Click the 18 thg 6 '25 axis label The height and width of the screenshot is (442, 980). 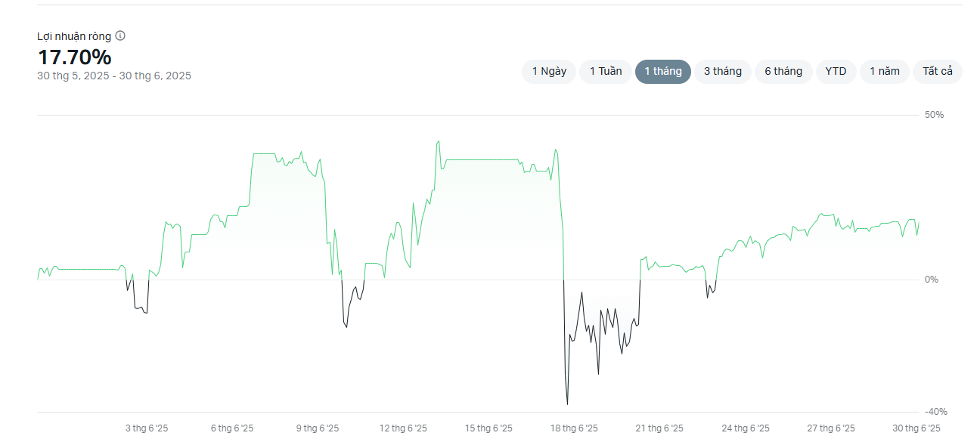pyautogui.click(x=574, y=428)
